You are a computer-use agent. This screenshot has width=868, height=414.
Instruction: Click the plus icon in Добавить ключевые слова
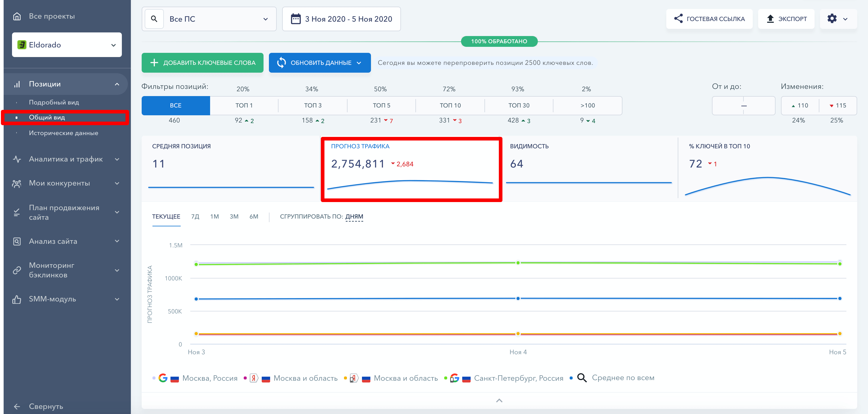pos(154,63)
